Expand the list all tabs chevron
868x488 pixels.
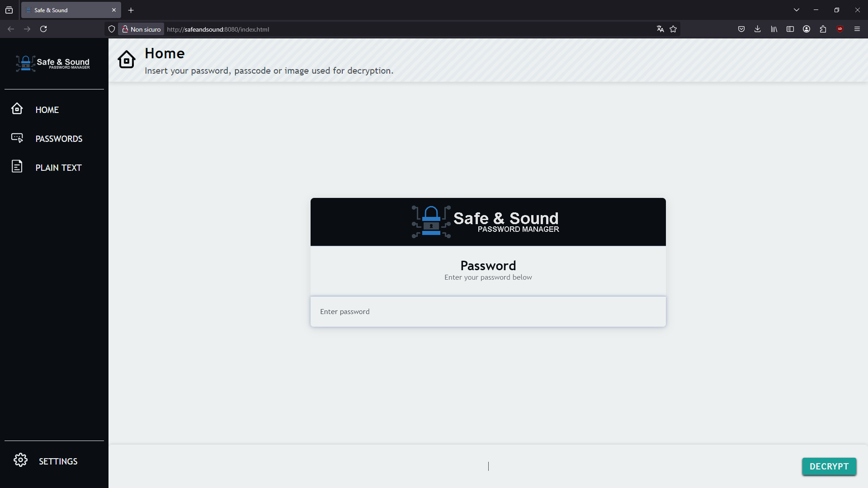[x=797, y=10]
